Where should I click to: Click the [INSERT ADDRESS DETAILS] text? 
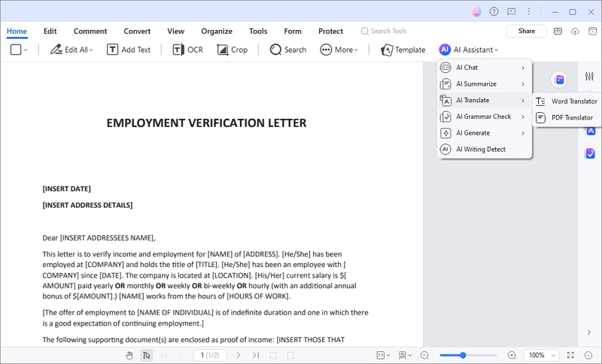tap(87, 205)
